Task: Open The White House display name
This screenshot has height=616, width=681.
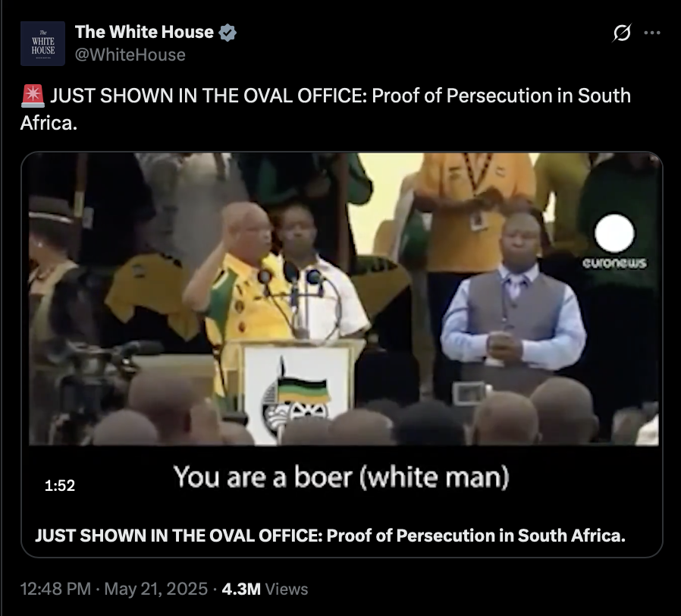Action: coord(144,32)
